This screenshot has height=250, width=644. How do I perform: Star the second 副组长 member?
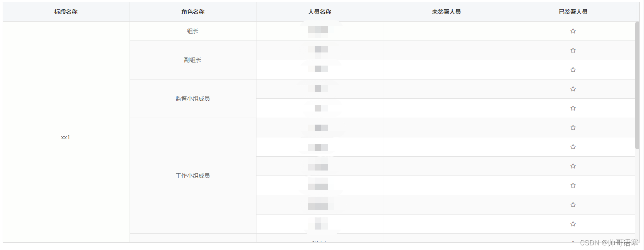[573, 69]
